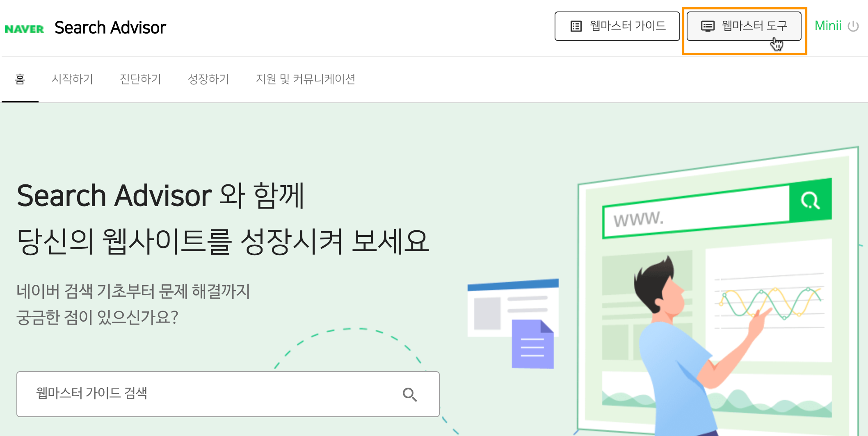Click the magnifier icon in guide search box
Image resolution: width=868 pixels, height=436 pixels.
pyautogui.click(x=409, y=394)
